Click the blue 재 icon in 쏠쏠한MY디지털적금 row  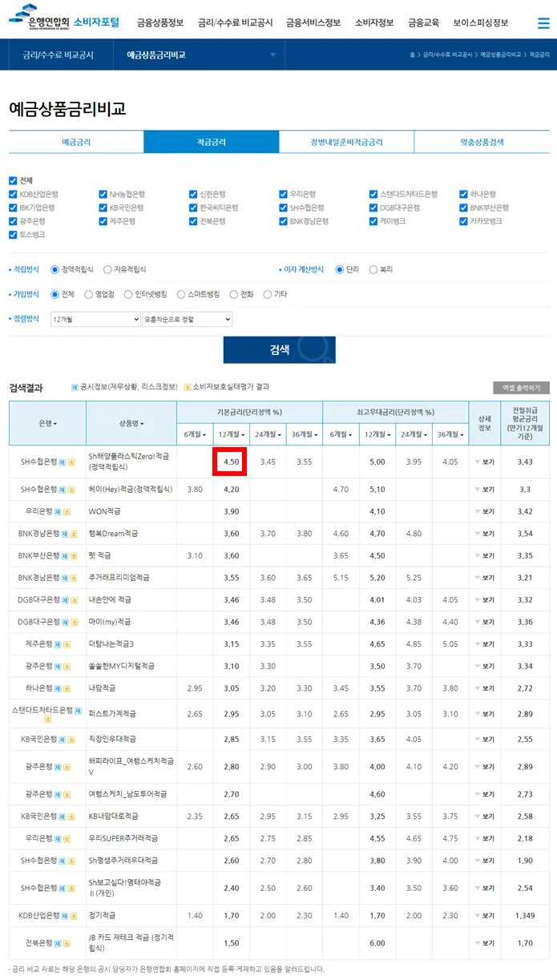coord(58,667)
